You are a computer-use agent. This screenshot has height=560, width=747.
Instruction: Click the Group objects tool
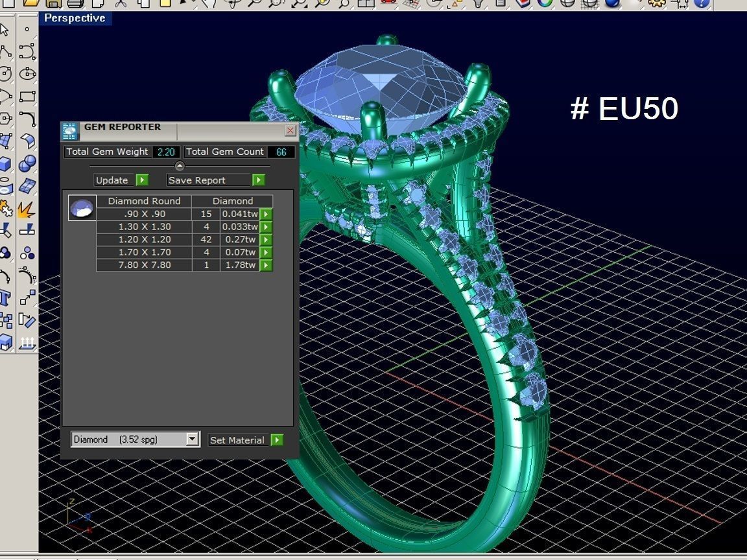coord(5,253)
